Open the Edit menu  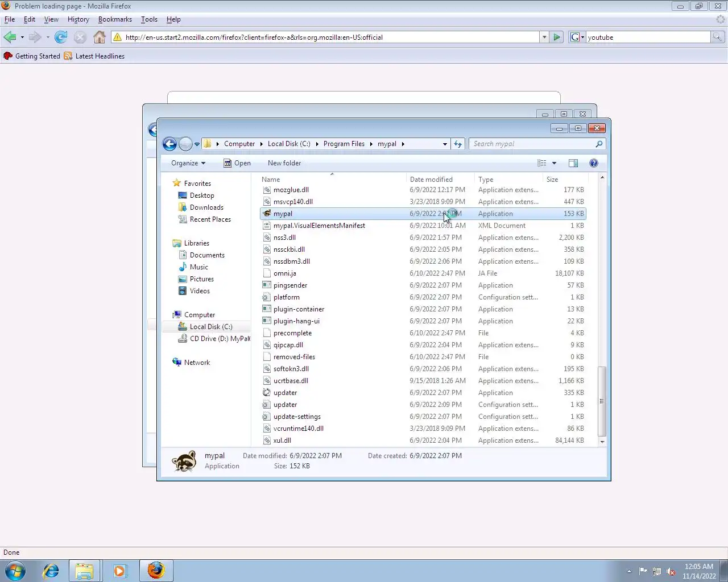tap(30, 19)
